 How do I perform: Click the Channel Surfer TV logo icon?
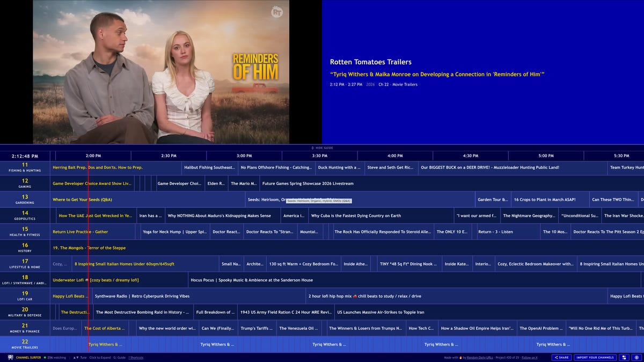[11, 357]
